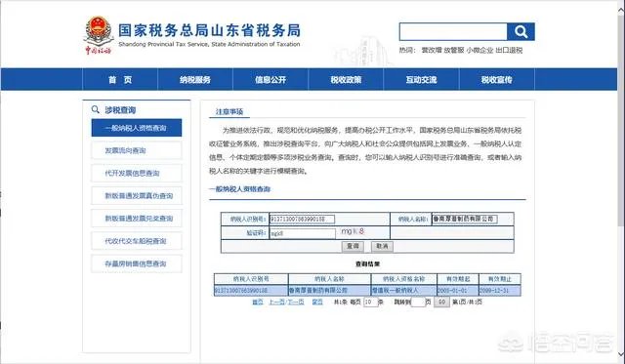Click the 取消 cancel button
Viewport: 625px width, 364px height.
click(382, 246)
